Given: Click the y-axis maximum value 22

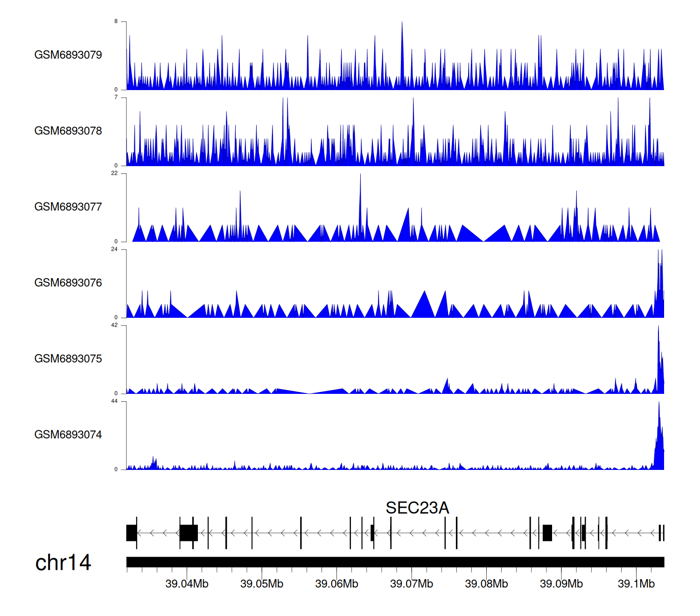Looking at the screenshot, I should click(114, 173).
